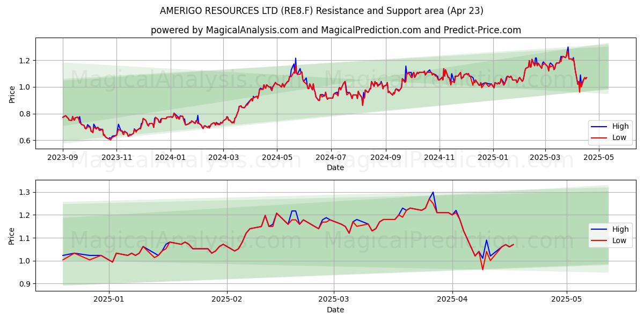Click the 'Price' y-axis label of the upper chart
This screenshot has height=322, width=644.
coord(12,93)
